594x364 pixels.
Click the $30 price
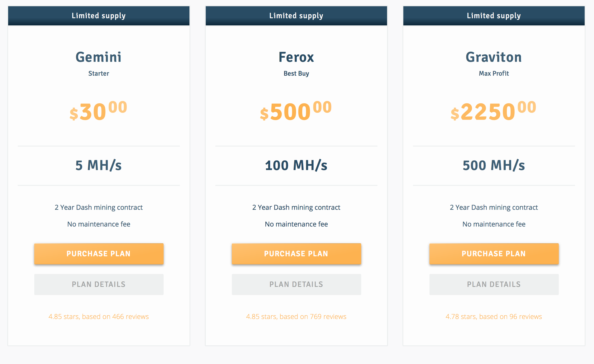[98, 111]
